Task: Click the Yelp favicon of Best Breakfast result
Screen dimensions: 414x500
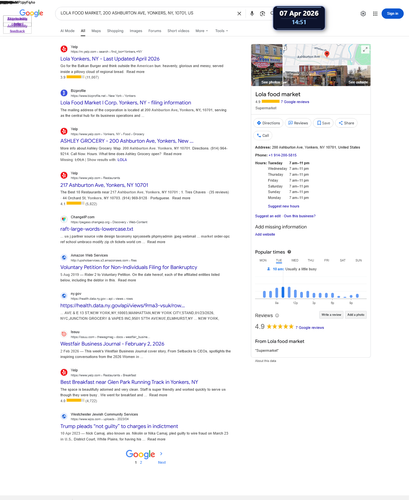Action: [64, 372]
